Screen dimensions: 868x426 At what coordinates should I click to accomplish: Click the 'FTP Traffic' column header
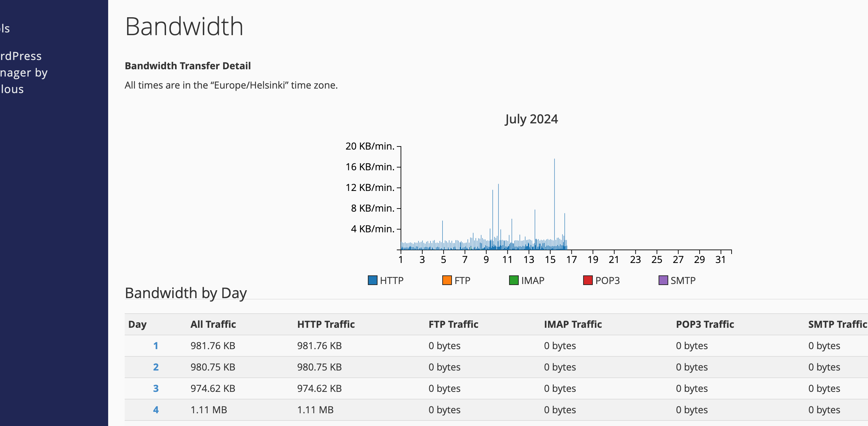pos(453,324)
